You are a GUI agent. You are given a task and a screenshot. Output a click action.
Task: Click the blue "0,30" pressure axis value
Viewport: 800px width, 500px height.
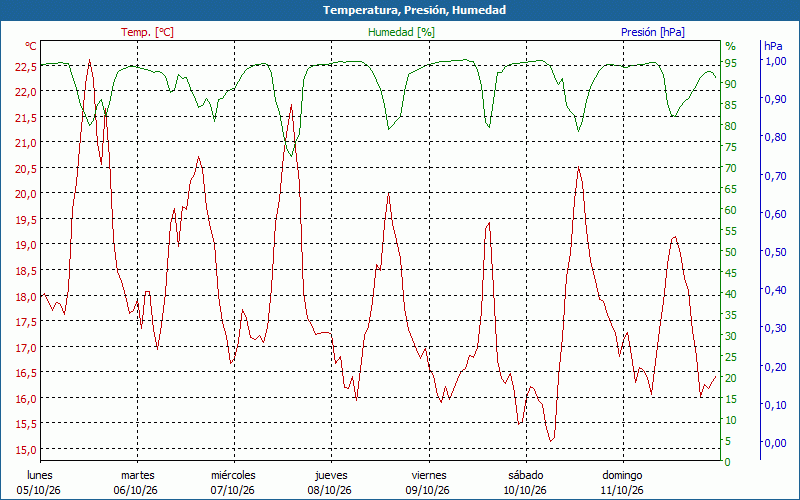(x=776, y=328)
